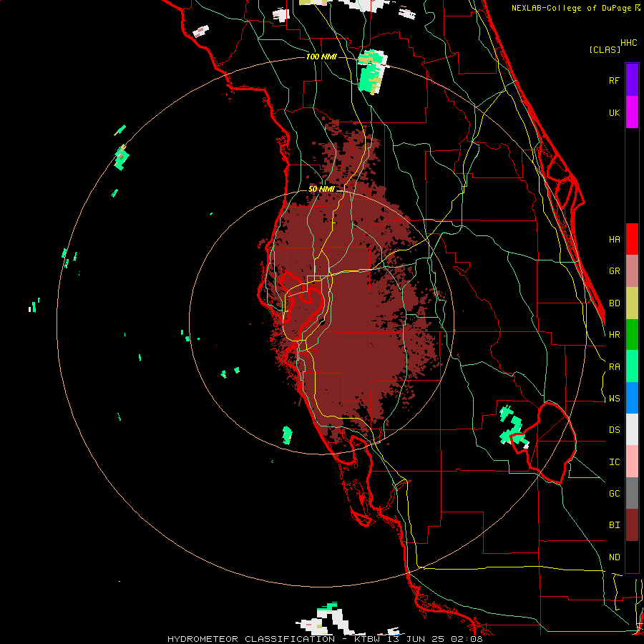Pick the RA light green legend swatch
Viewport: 644px width, 644px height.
[x=632, y=366]
